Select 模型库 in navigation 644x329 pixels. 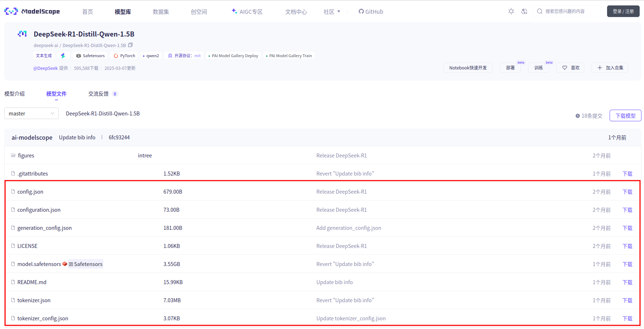coord(123,12)
